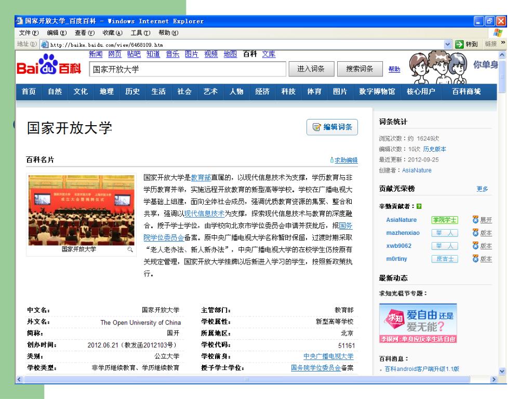Viewport: 532px width, 399px height.
Task: Click the Windows flag logo icon
Action: click(x=498, y=33)
